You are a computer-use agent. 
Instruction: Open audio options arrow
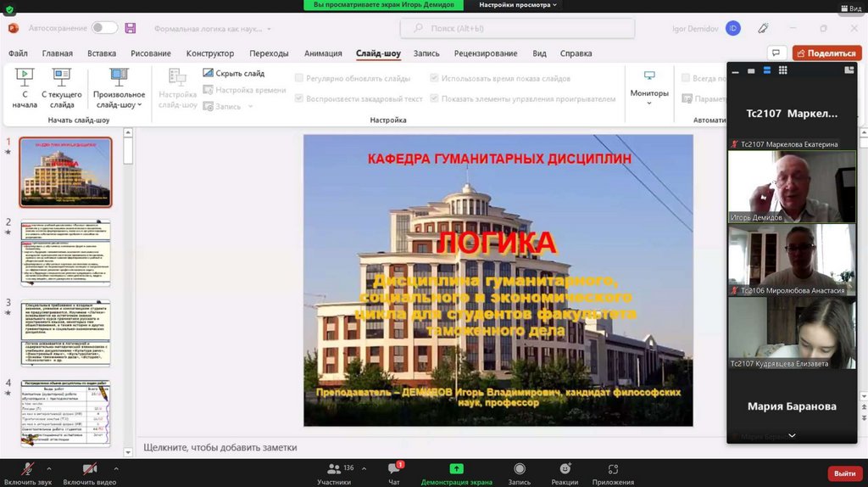click(x=48, y=468)
